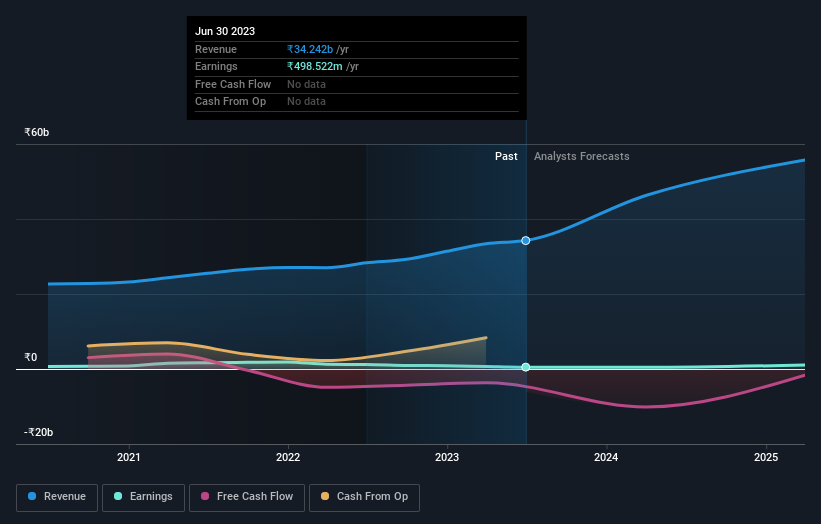
Task: Click the Jun 30 2023 tooltip date
Action: point(225,31)
